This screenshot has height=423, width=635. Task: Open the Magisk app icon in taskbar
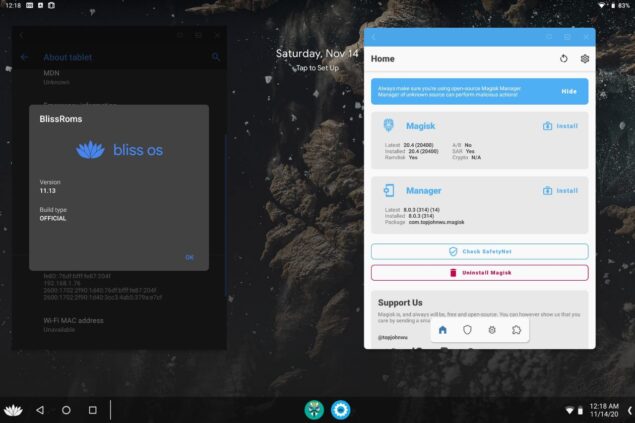[314, 409]
